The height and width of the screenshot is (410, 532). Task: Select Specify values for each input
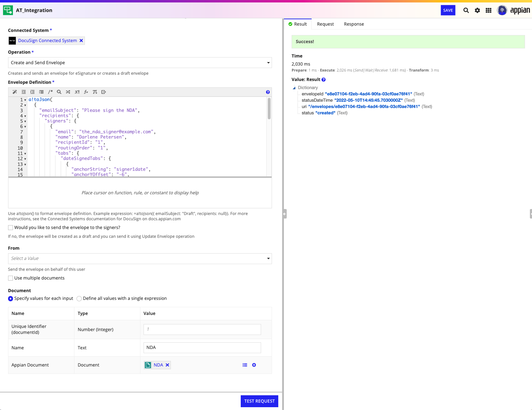click(x=11, y=298)
